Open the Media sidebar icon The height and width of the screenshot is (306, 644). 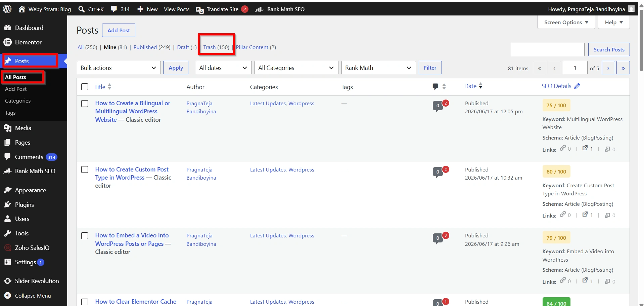point(7,128)
